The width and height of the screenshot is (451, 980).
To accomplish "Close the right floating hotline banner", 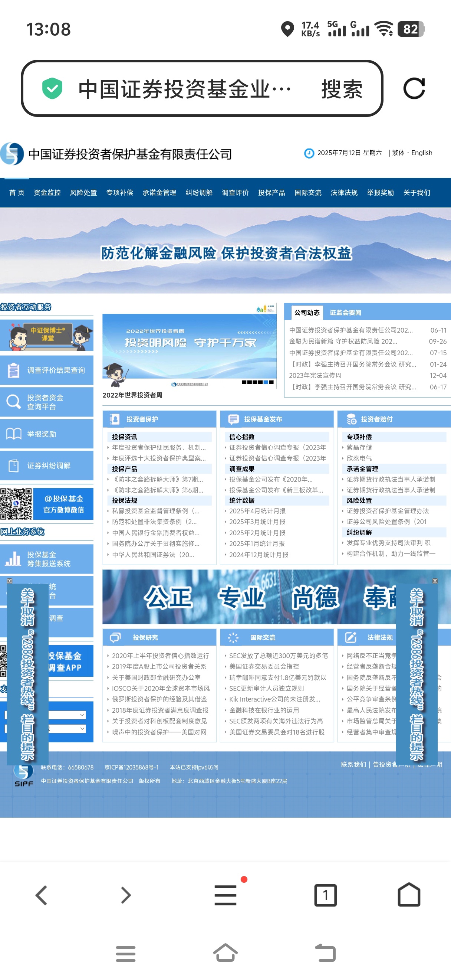I will pyautogui.click(x=435, y=581).
